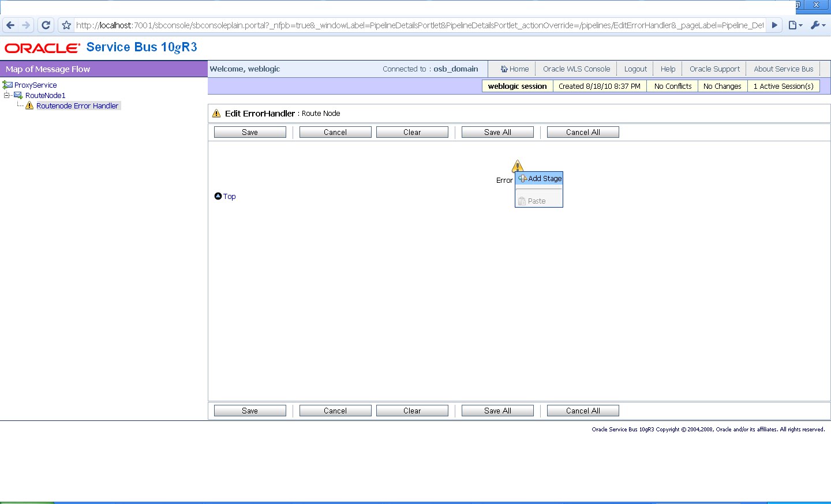Image resolution: width=831 pixels, height=504 pixels.
Task: Open the RouteNode1 tree link
Action: (x=46, y=95)
